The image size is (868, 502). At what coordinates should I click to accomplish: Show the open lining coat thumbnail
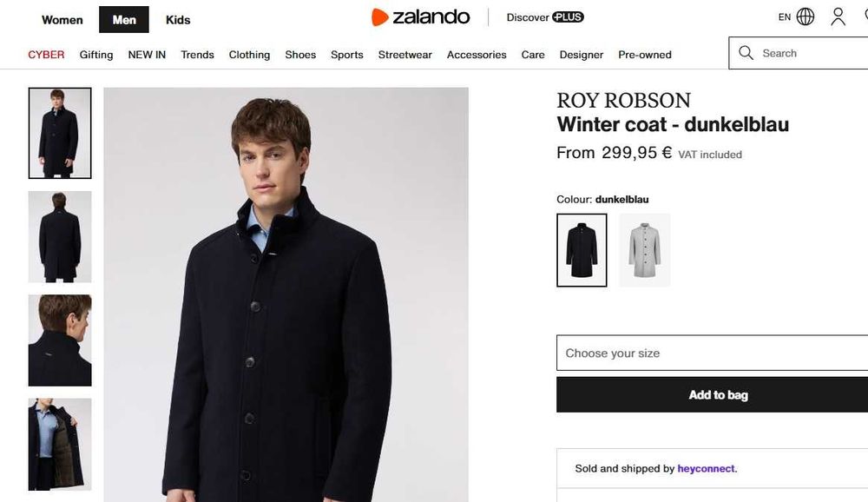tap(60, 444)
